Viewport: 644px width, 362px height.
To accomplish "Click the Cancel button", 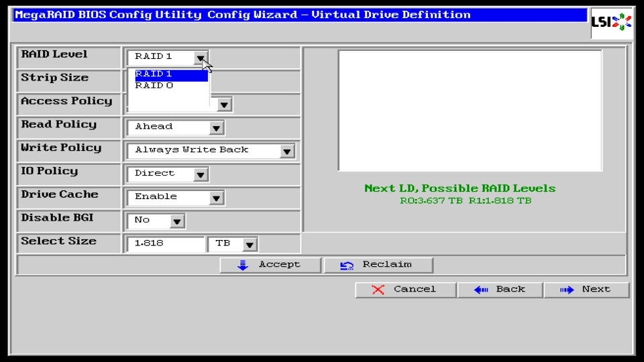I will [x=405, y=290].
